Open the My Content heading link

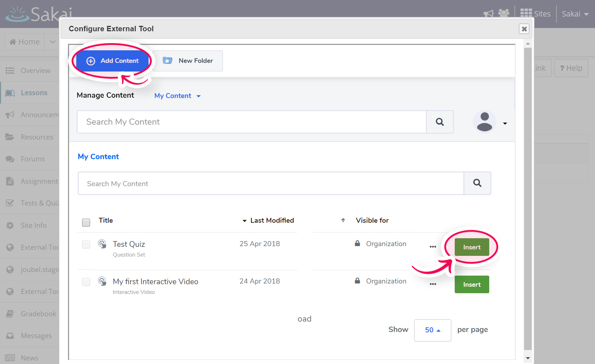point(98,157)
